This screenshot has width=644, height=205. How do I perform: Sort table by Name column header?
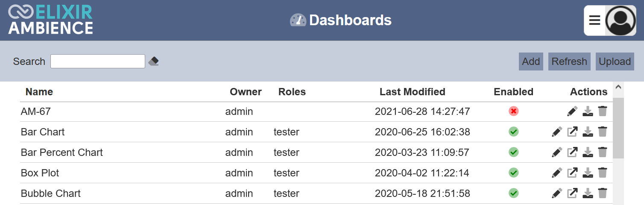39,92
